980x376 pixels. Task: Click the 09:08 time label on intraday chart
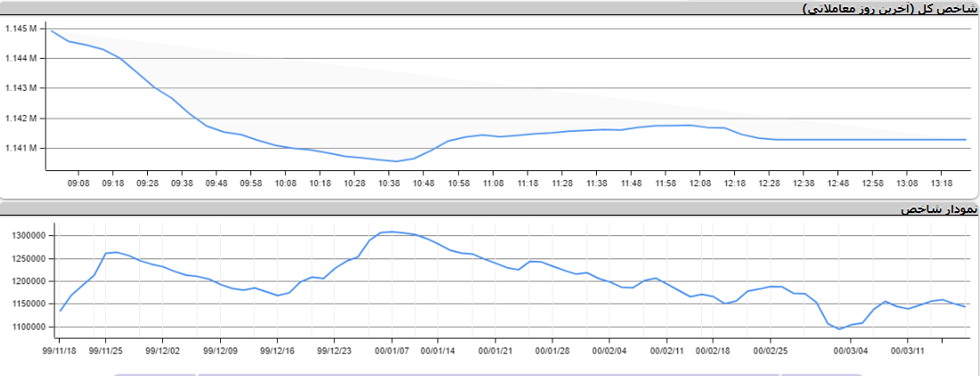click(x=78, y=184)
